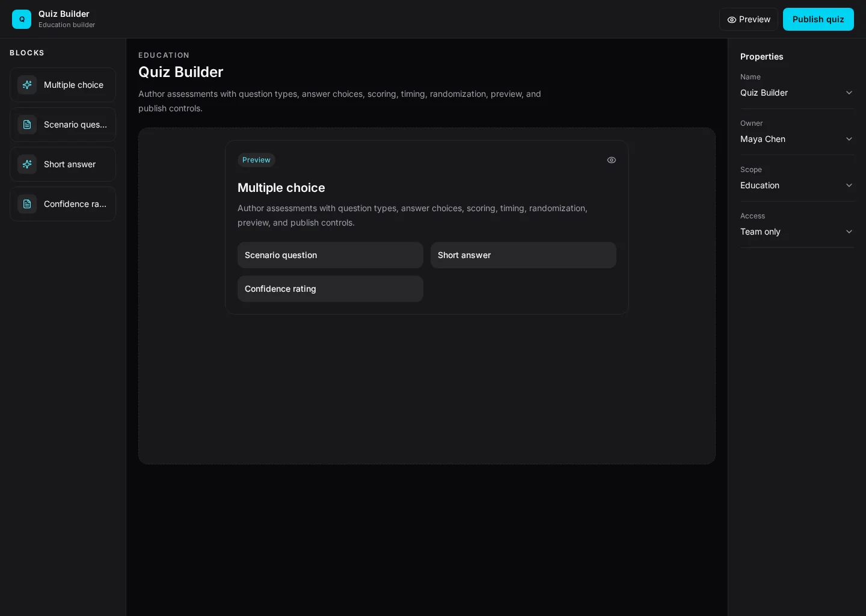
Task: Add the Short answer block from sidebar
Action: point(63,164)
